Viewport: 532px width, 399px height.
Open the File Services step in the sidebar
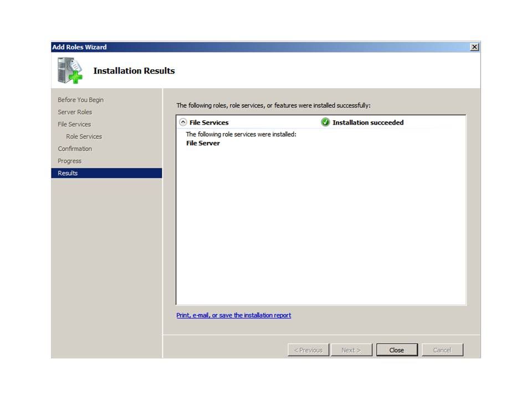(74, 124)
